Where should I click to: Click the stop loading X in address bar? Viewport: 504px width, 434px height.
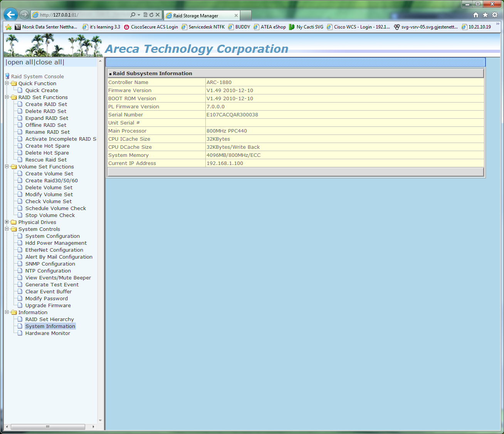pos(158,15)
